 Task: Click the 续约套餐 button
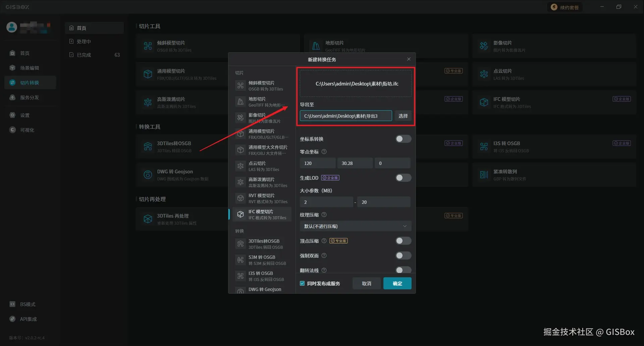click(565, 7)
